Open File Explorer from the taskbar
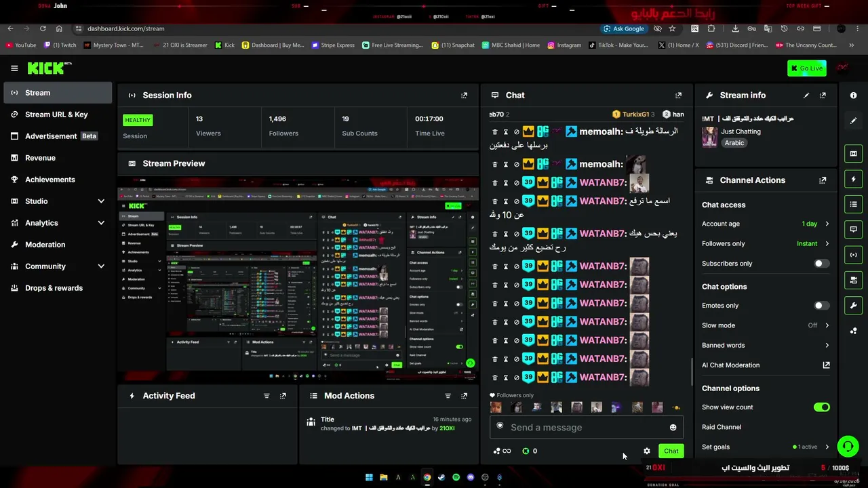 383,477
